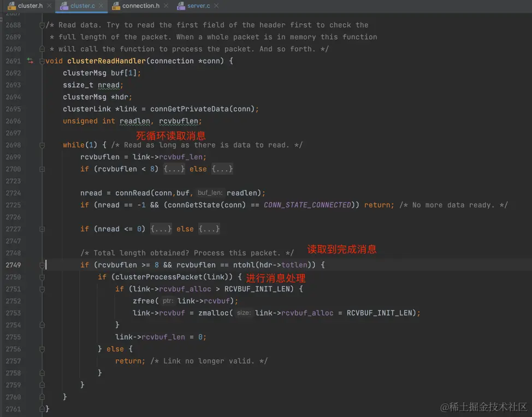Click the nread variable declaration on line 2693
Image resolution: width=532 pixels, height=417 pixels.
click(x=109, y=85)
